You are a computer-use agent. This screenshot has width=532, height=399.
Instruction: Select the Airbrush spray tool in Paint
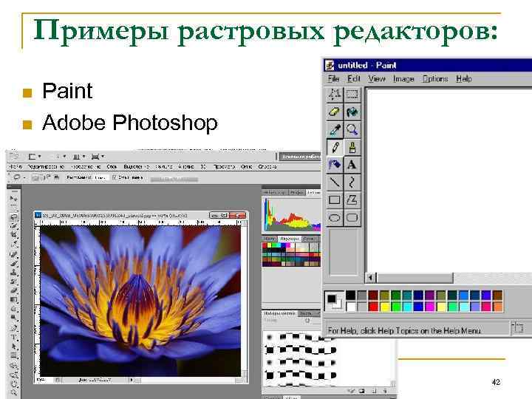(x=335, y=165)
